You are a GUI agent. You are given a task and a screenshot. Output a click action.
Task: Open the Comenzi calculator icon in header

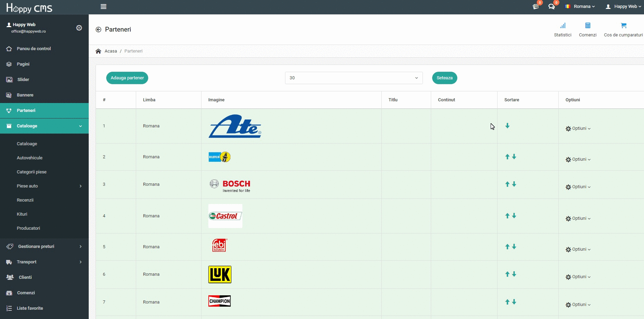point(588,30)
